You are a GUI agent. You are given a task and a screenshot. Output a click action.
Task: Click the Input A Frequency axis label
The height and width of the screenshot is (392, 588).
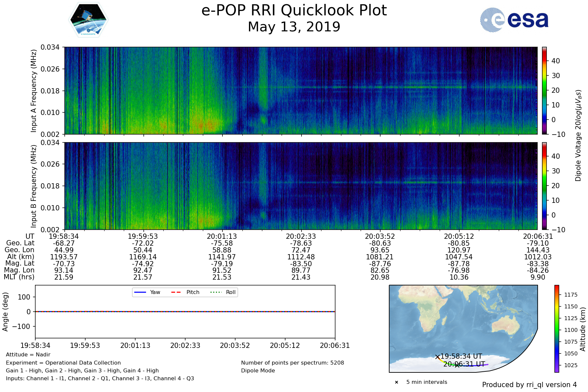click(34, 91)
